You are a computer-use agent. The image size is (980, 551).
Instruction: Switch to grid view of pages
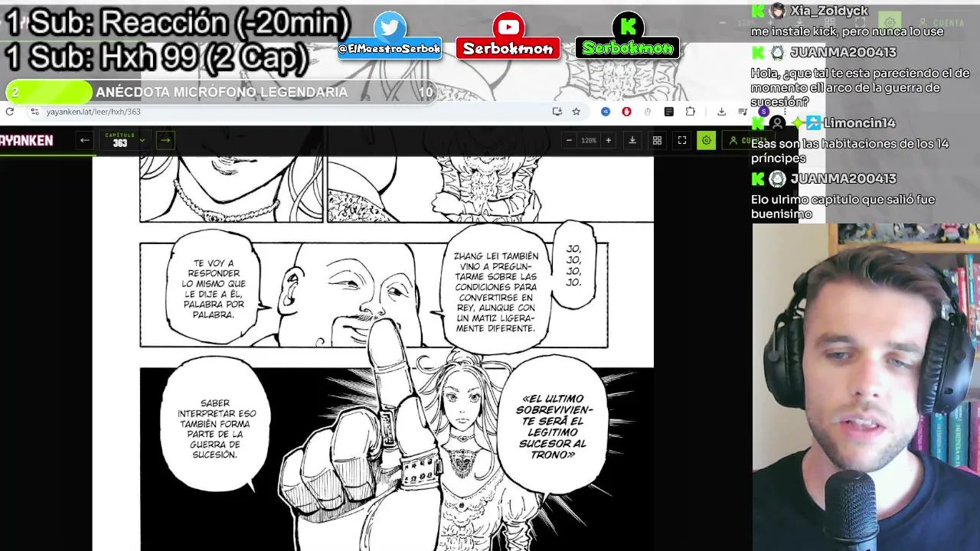click(x=657, y=140)
